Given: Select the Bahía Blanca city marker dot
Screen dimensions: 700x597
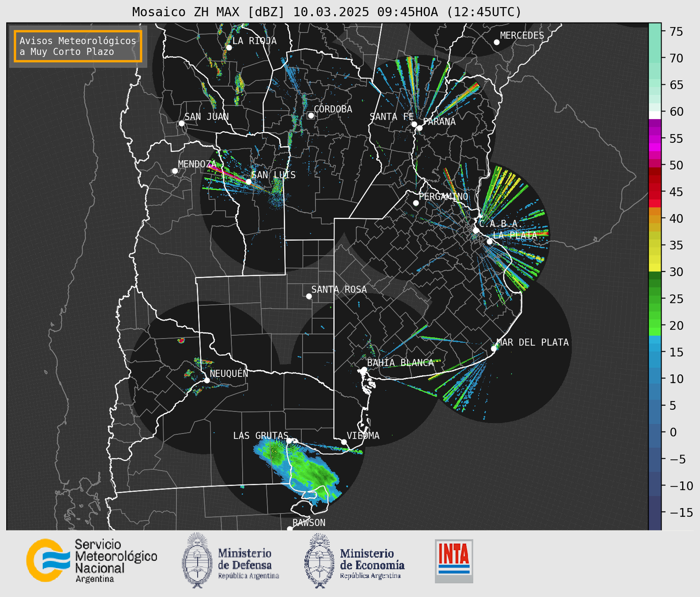Looking at the screenshot, I should pyautogui.click(x=364, y=369).
